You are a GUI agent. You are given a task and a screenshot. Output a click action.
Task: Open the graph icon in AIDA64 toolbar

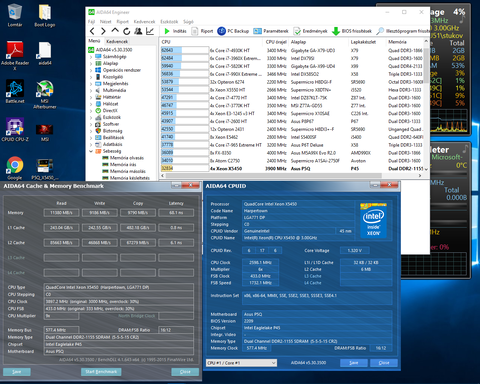click(150, 31)
